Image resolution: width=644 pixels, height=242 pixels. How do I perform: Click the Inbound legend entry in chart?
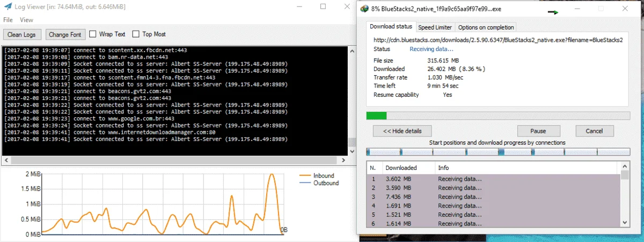click(x=317, y=176)
